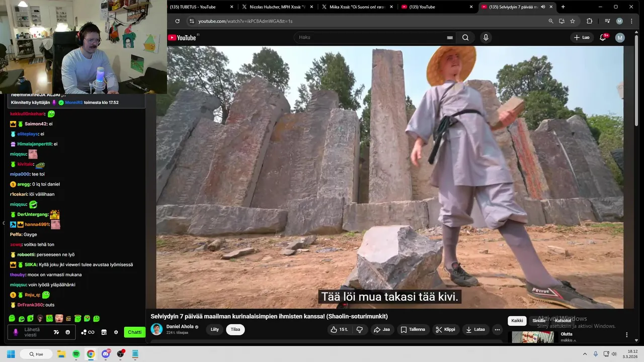This screenshot has width=644, height=362.
Task: Open YouTube notifications bell
Action: coord(603,37)
